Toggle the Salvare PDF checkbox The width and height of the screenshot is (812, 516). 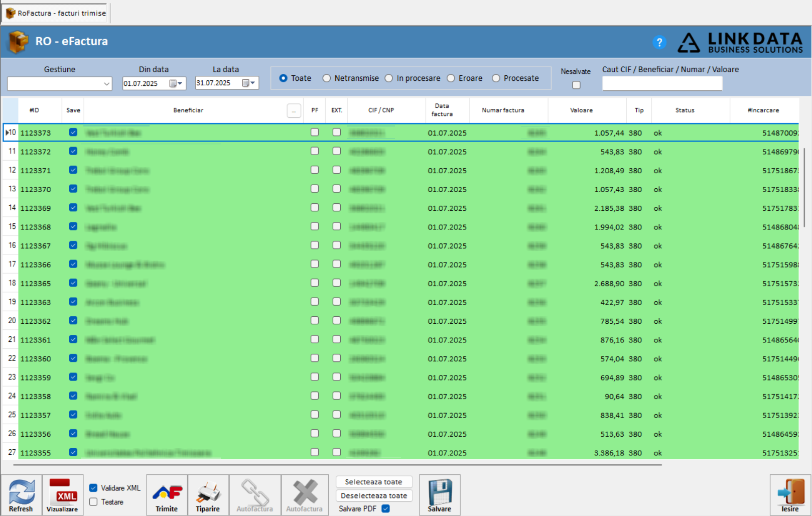tap(385, 508)
